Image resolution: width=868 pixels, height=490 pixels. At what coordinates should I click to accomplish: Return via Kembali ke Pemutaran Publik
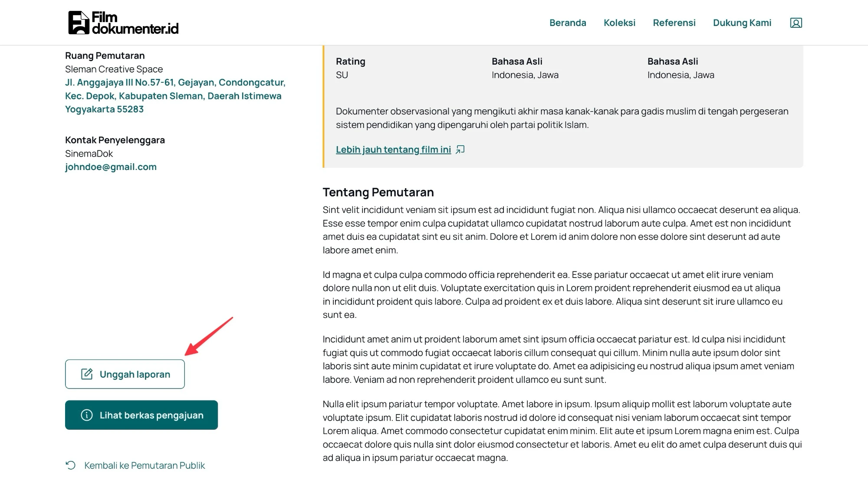145,465
